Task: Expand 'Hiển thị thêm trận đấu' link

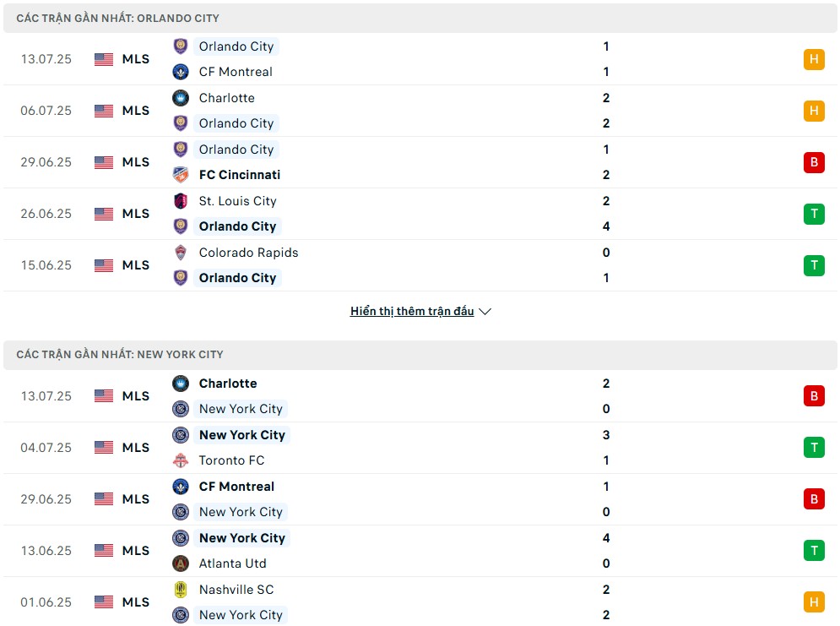Action: 412,312
